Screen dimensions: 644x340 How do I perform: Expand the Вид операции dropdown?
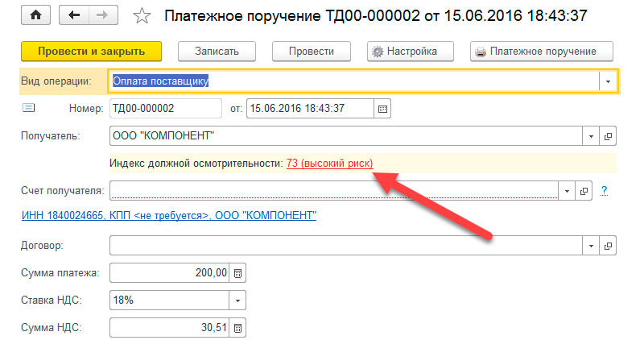pyautogui.click(x=607, y=81)
